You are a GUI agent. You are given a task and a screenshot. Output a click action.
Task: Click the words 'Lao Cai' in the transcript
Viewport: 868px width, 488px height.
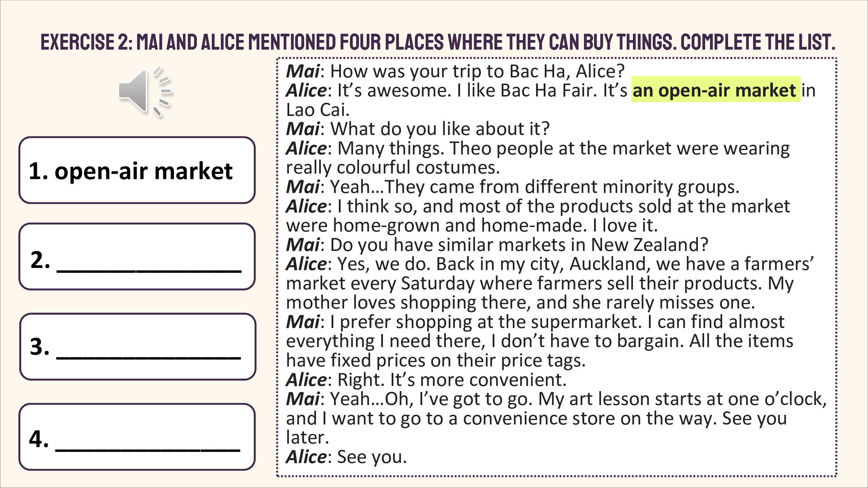click(x=317, y=110)
